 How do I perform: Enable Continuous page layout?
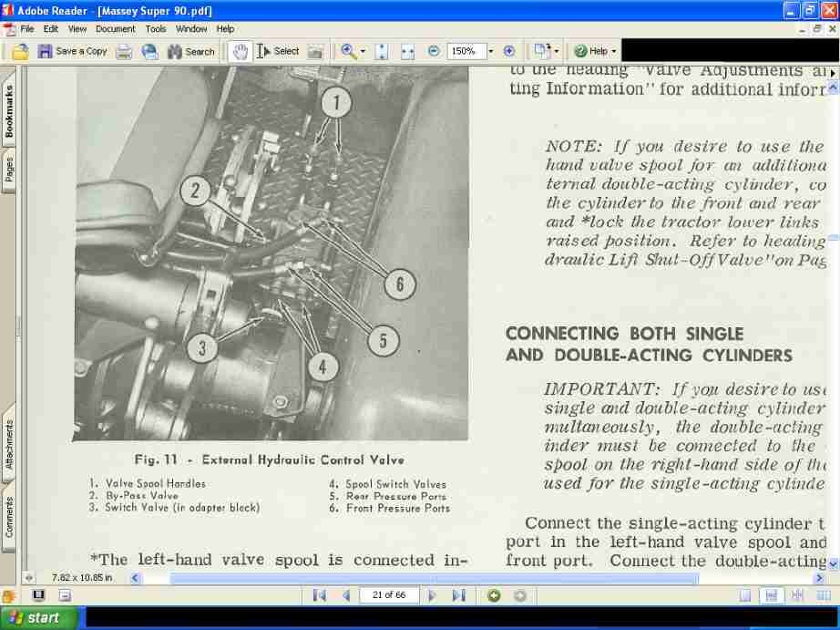pos(772,597)
